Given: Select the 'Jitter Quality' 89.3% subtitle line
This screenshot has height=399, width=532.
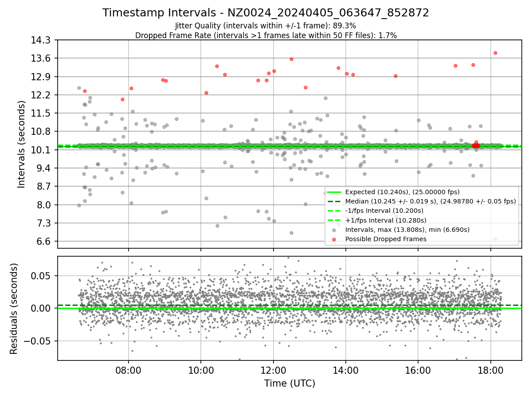Looking at the screenshot, I should (x=266, y=26).
